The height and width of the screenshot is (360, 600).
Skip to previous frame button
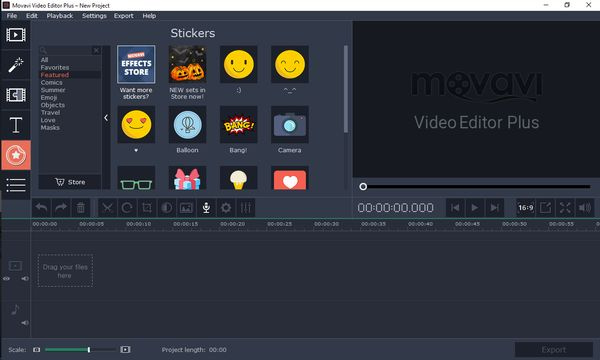point(455,207)
